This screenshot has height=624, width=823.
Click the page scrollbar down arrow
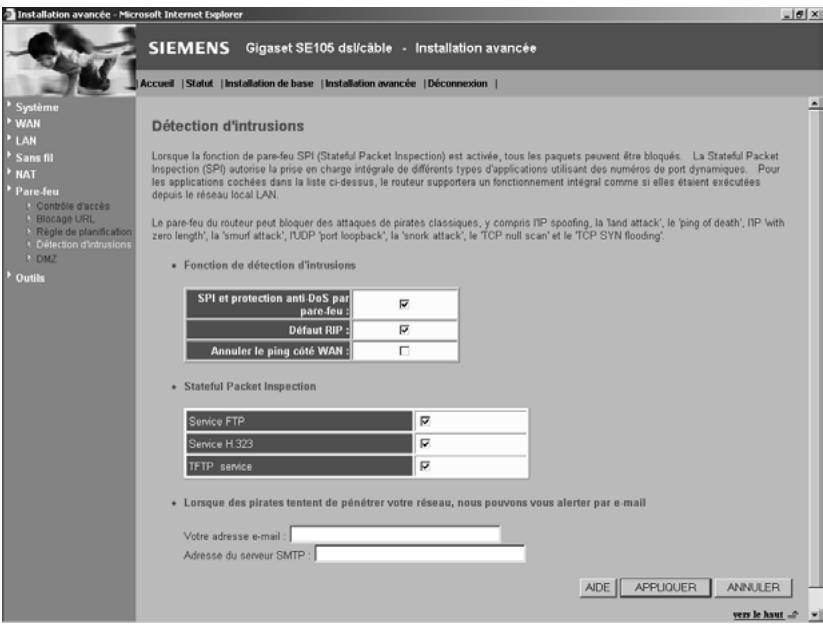815,614
